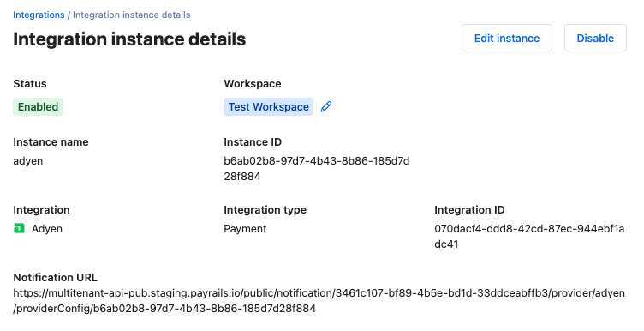Click the instance name value adyen
The width and height of the screenshot is (644, 331).
click(x=28, y=161)
